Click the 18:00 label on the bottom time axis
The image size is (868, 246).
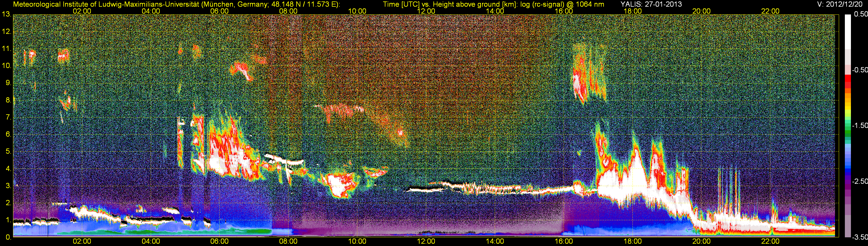[632, 242]
